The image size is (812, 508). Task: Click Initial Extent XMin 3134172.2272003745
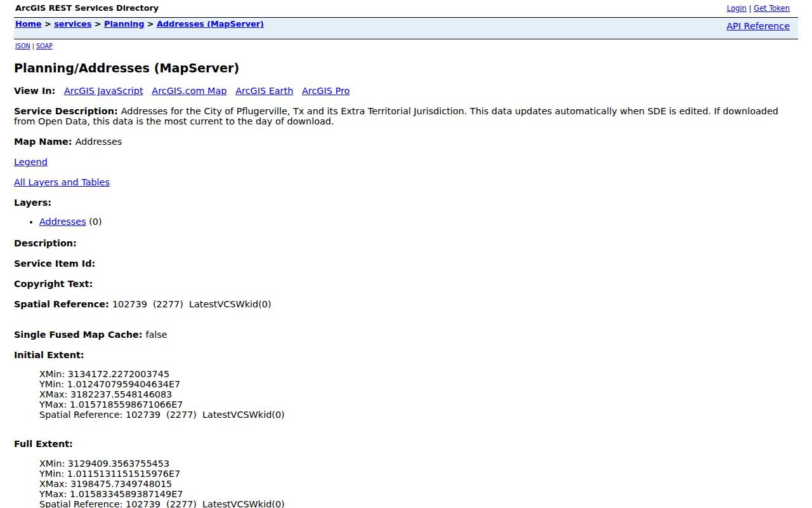[x=104, y=374]
